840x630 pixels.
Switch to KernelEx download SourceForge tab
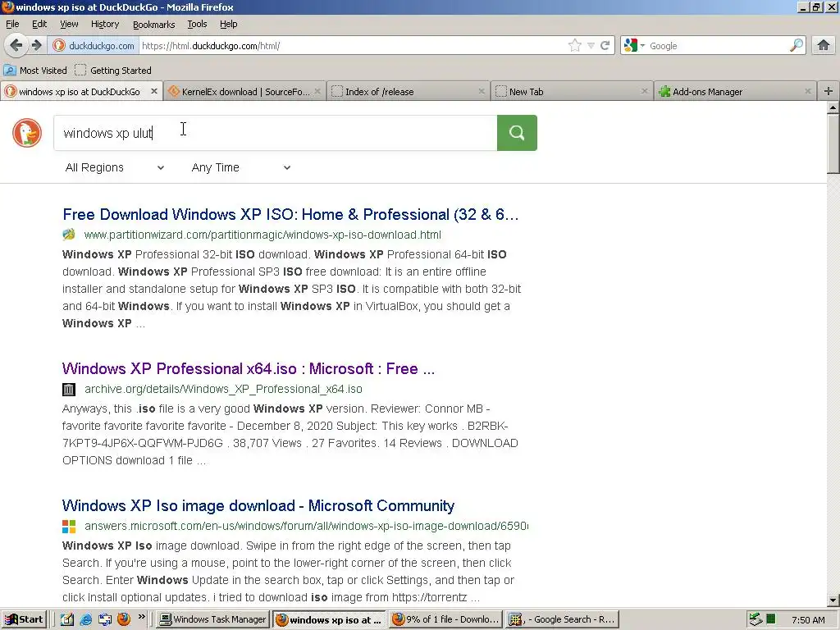coord(245,92)
